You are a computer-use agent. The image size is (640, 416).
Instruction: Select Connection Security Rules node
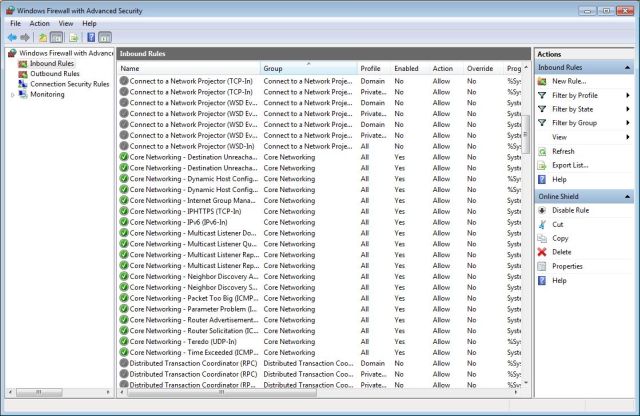coord(69,84)
